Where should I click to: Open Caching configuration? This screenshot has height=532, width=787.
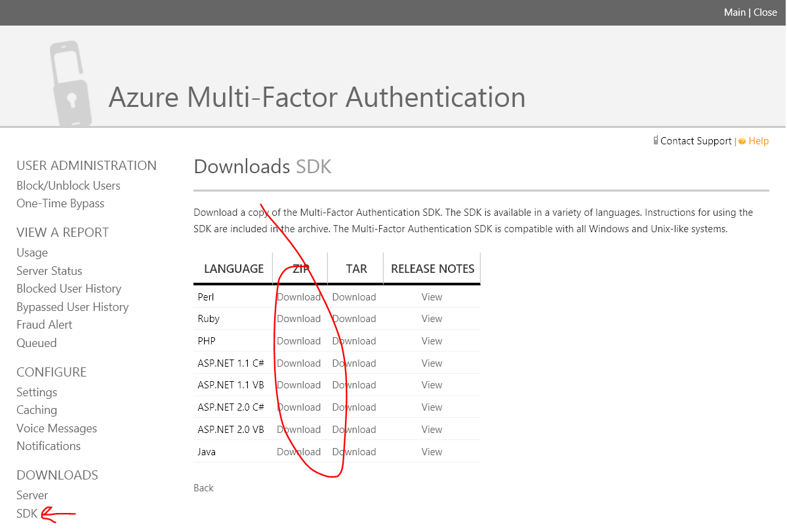(37, 410)
